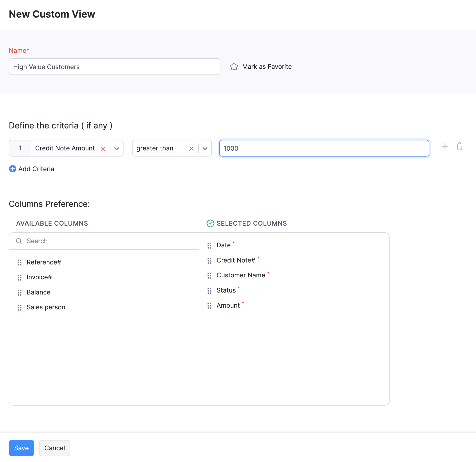The width and height of the screenshot is (476, 462).
Task: Click the Save button
Action: pyautogui.click(x=21, y=448)
